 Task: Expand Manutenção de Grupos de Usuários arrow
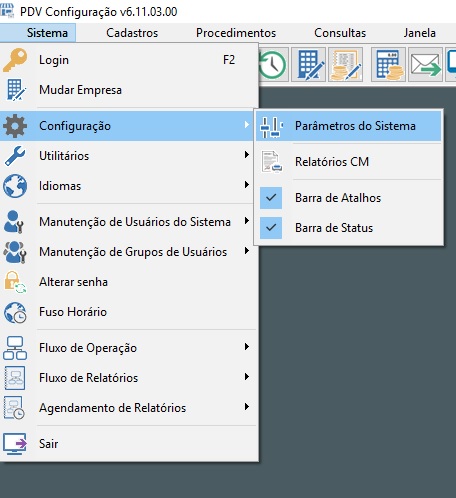246,251
